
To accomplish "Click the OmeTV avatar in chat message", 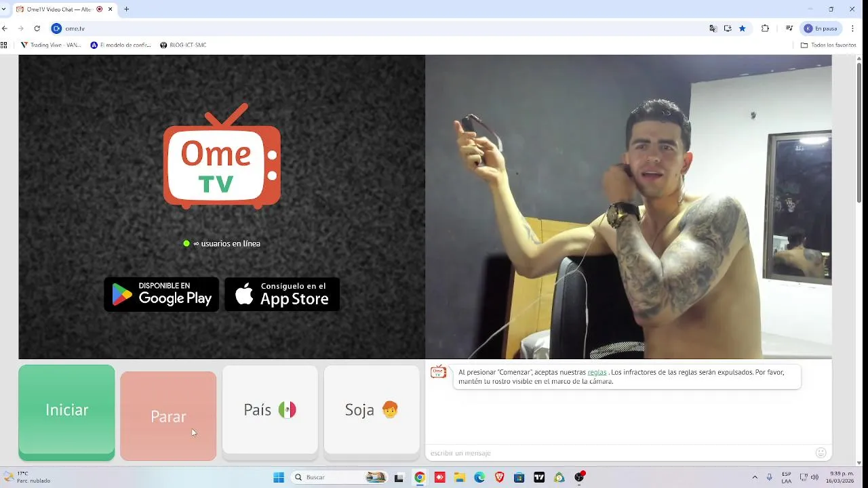I will [x=439, y=371].
